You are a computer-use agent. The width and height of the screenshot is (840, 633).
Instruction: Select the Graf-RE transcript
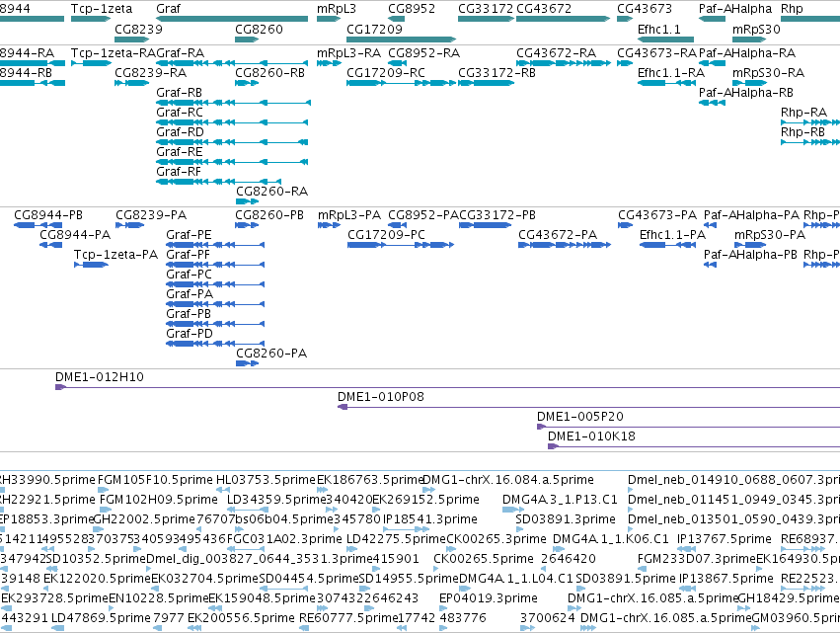click(232, 162)
